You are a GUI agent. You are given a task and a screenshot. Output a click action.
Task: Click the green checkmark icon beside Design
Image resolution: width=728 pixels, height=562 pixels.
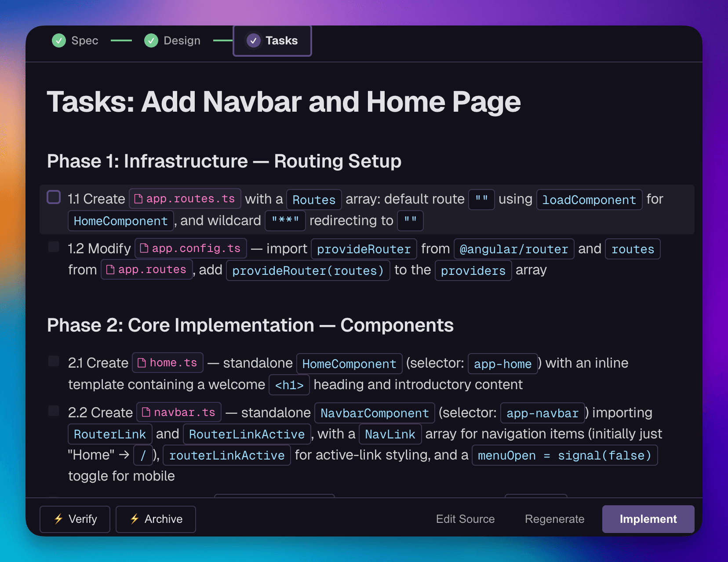click(151, 40)
